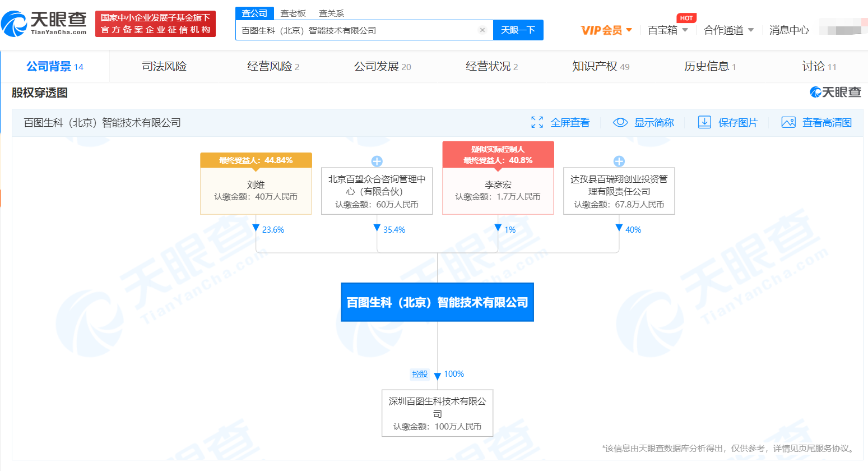868x471 pixels.
Task: Open the 知识产权 tab
Action: [600, 67]
